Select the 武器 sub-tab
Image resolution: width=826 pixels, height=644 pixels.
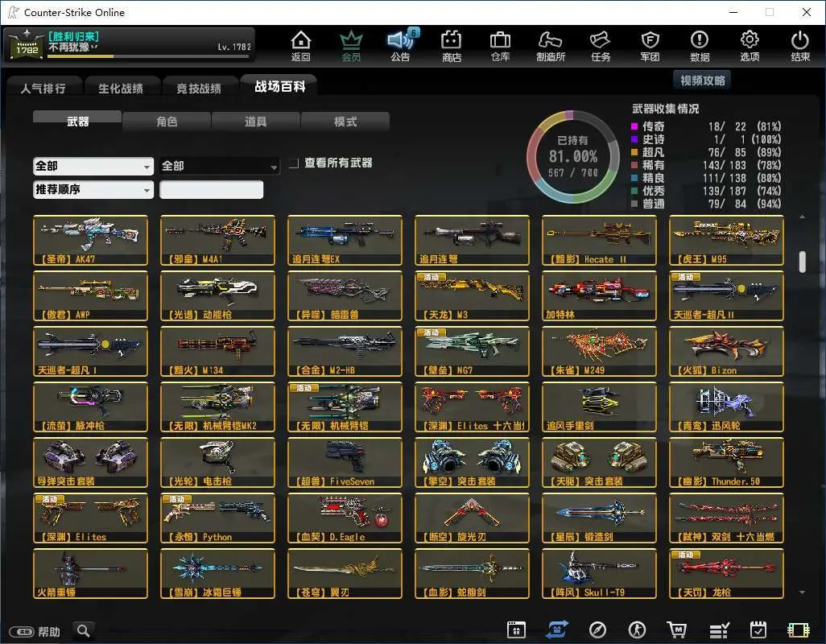coord(77,121)
